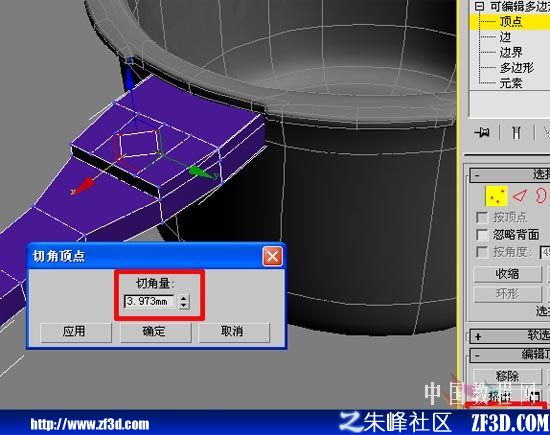Select 多边形 in the modifier stack
Screen dimensions: 550x435
coord(517,68)
